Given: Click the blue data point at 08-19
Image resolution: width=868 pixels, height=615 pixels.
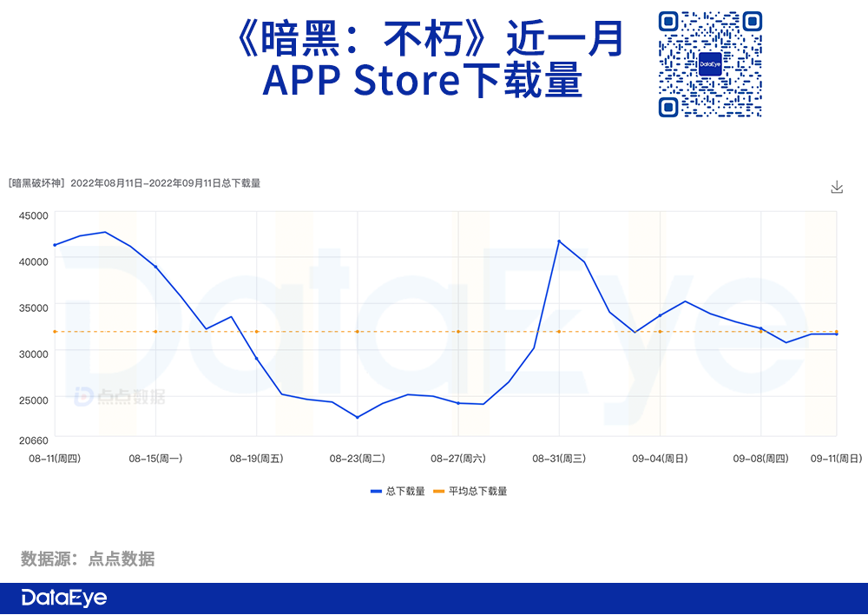Looking at the screenshot, I should click(256, 358).
